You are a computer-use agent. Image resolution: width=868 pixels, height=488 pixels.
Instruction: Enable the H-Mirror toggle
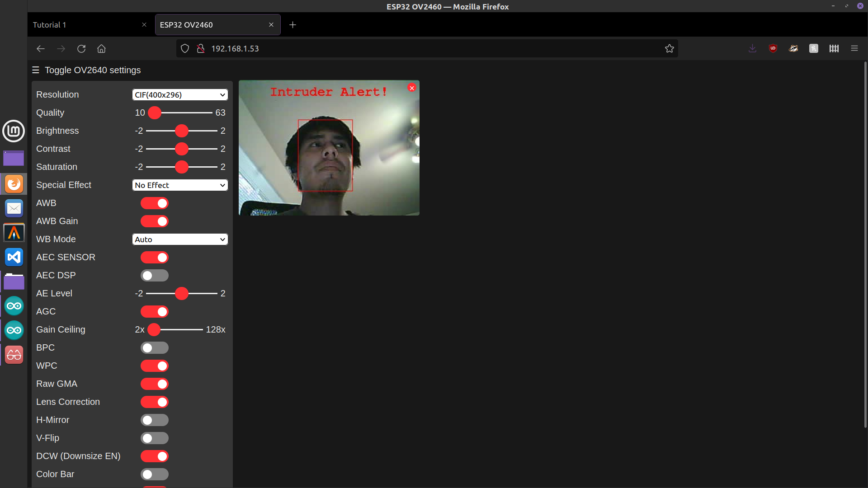[x=155, y=420]
